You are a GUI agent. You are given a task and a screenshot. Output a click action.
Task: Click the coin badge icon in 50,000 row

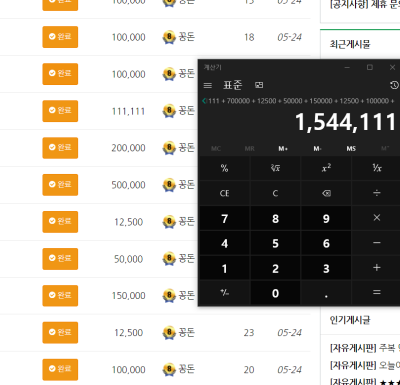tap(169, 259)
